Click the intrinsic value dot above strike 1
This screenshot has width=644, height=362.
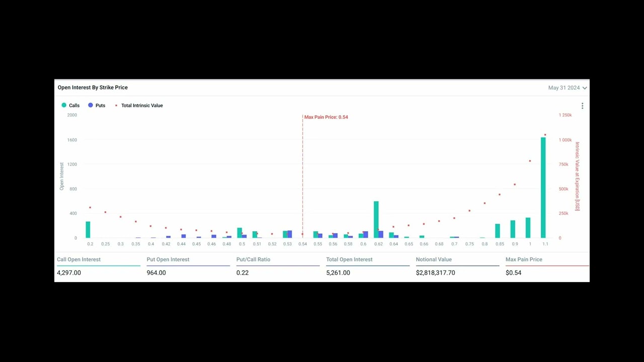(x=530, y=161)
